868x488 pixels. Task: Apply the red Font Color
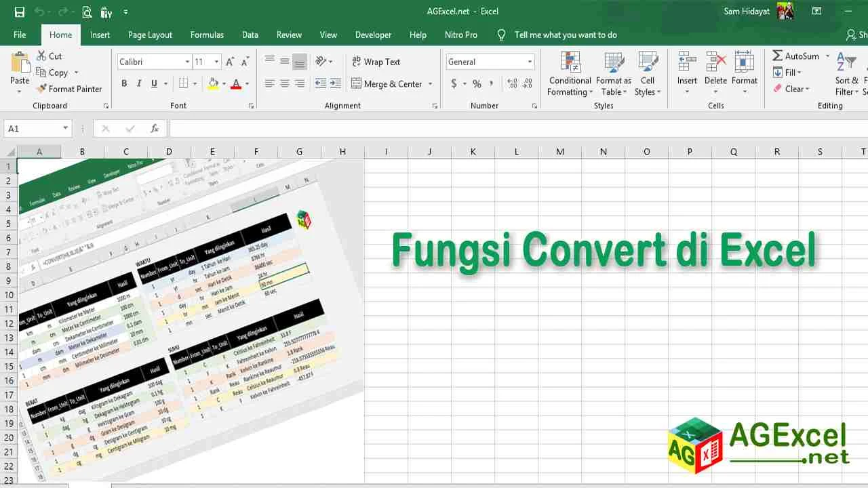pos(236,83)
